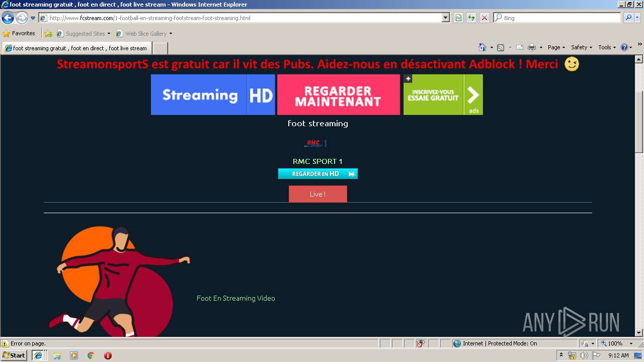Click the foot streaming heading text

(x=318, y=123)
